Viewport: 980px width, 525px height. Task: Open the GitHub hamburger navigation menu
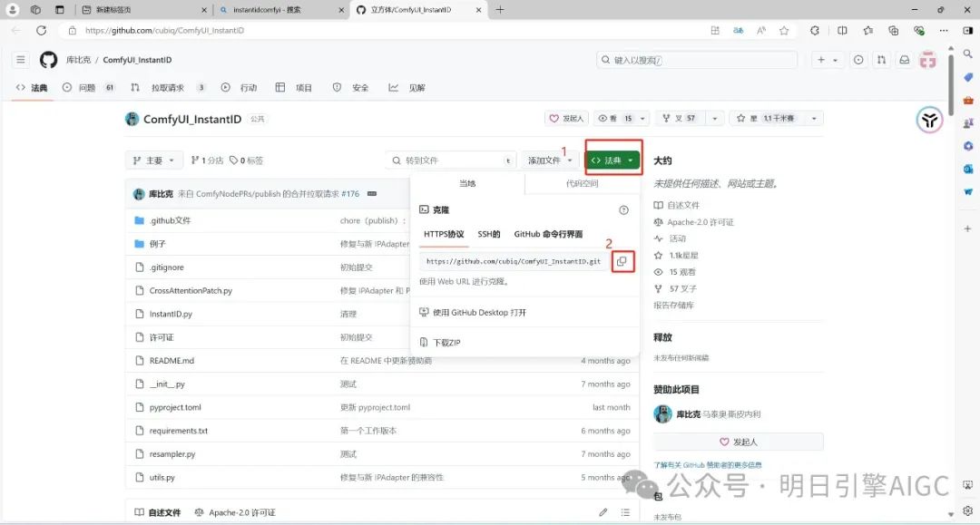[21, 60]
